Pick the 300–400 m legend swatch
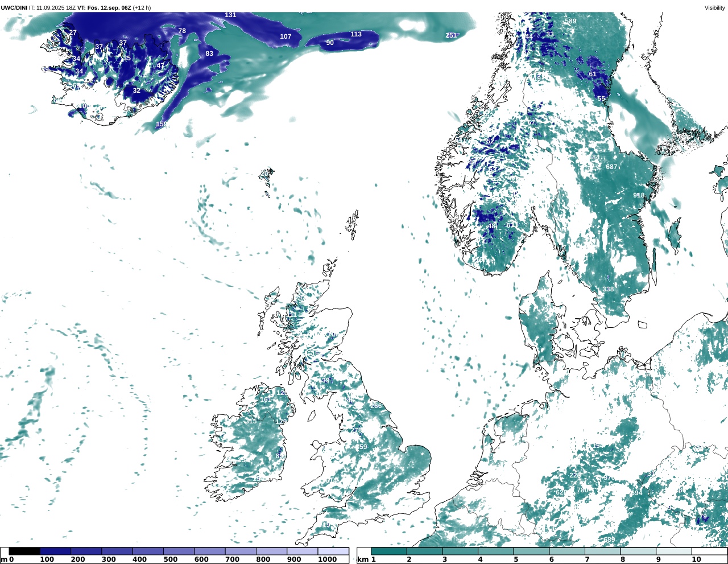The image size is (728, 564). point(117,551)
